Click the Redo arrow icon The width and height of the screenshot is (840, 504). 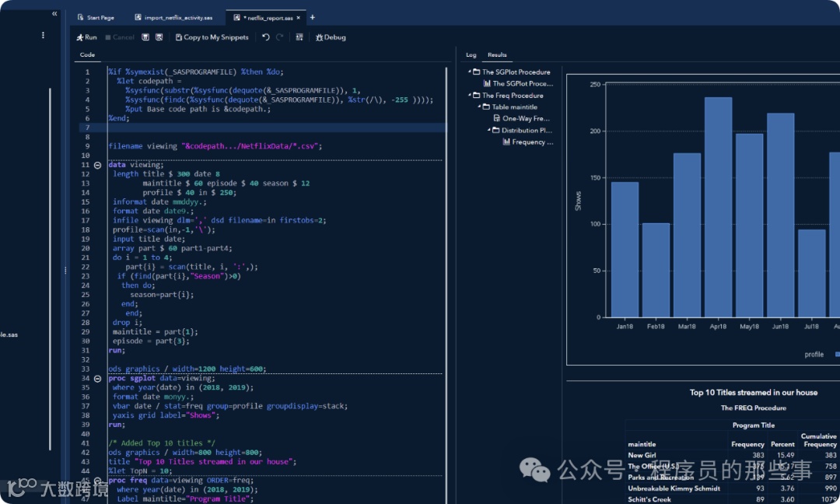280,37
